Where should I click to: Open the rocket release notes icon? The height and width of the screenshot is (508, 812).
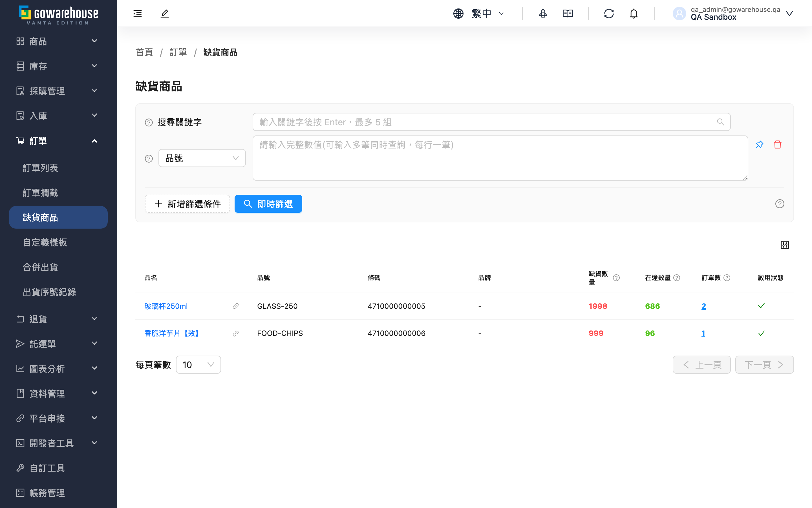pos(542,14)
